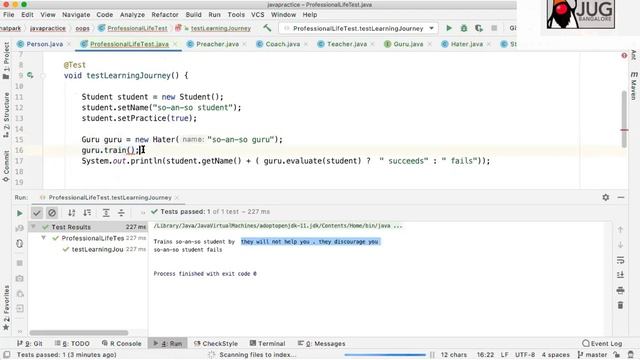
Task: Open Run panel settings gear
Action: click(x=606, y=197)
